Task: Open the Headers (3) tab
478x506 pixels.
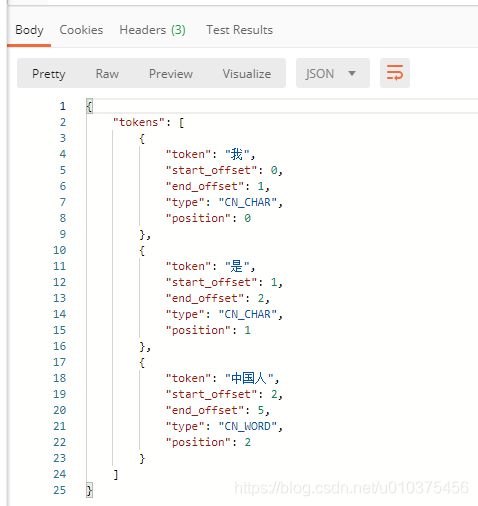Action: [x=152, y=30]
